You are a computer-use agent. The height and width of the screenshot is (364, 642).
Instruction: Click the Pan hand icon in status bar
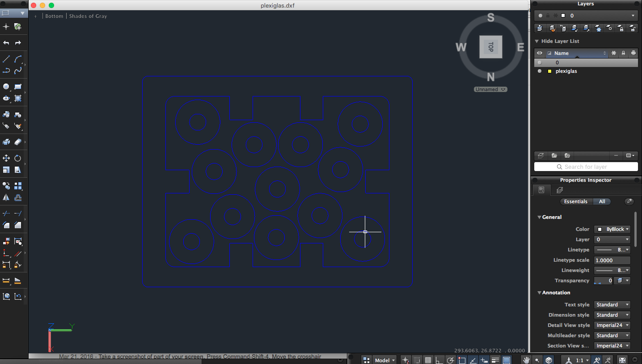click(x=527, y=360)
